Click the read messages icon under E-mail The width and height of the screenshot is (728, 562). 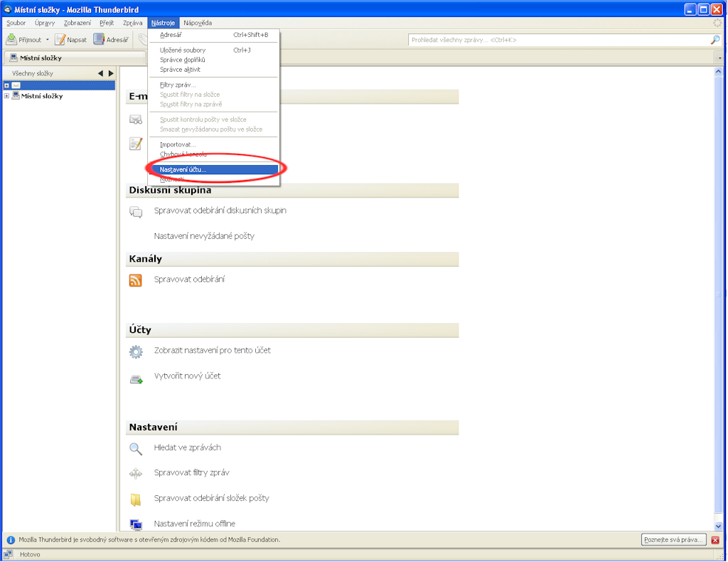pyautogui.click(x=136, y=120)
